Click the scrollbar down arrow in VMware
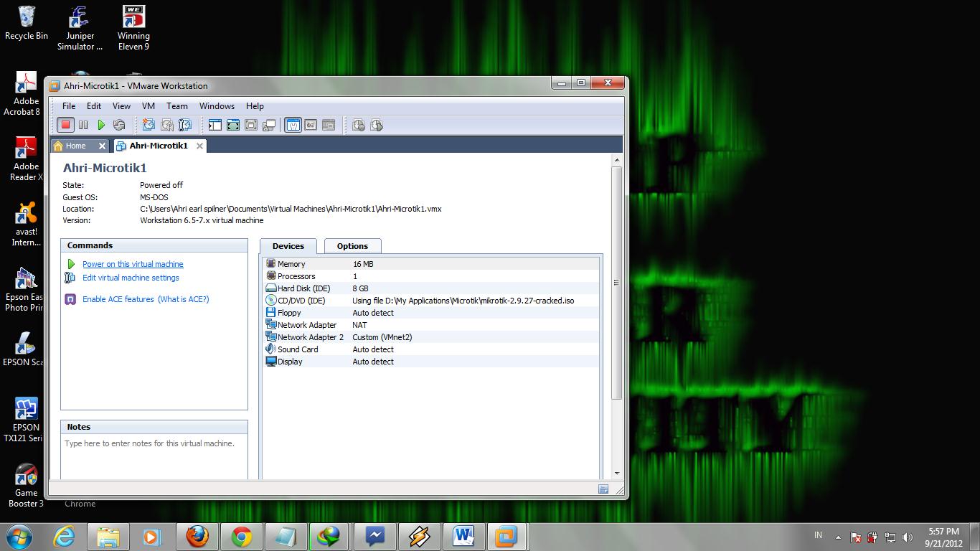 (616, 474)
